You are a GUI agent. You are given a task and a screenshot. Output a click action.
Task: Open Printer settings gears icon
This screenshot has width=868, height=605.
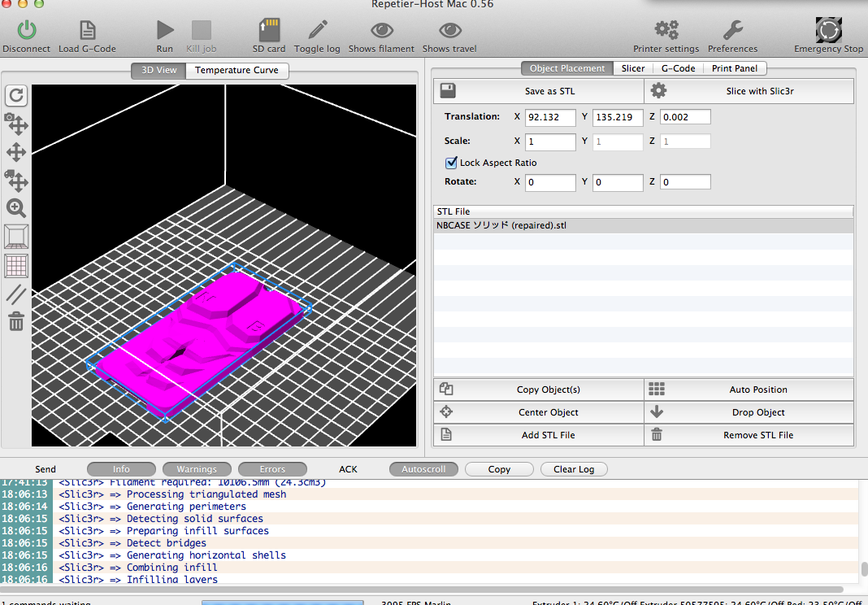click(666, 30)
